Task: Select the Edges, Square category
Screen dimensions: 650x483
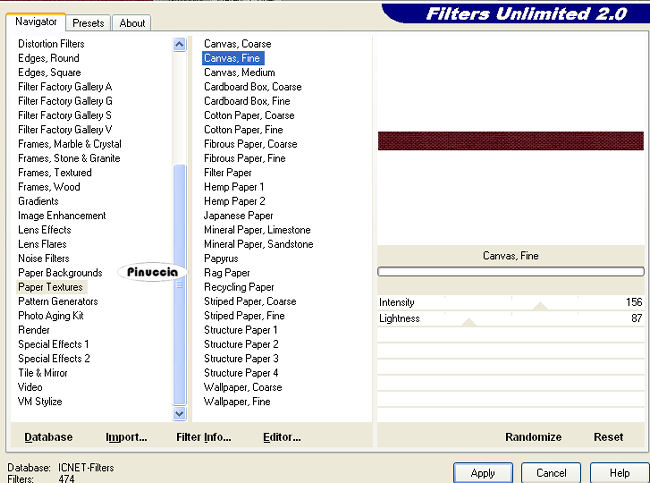Action: coord(49,73)
